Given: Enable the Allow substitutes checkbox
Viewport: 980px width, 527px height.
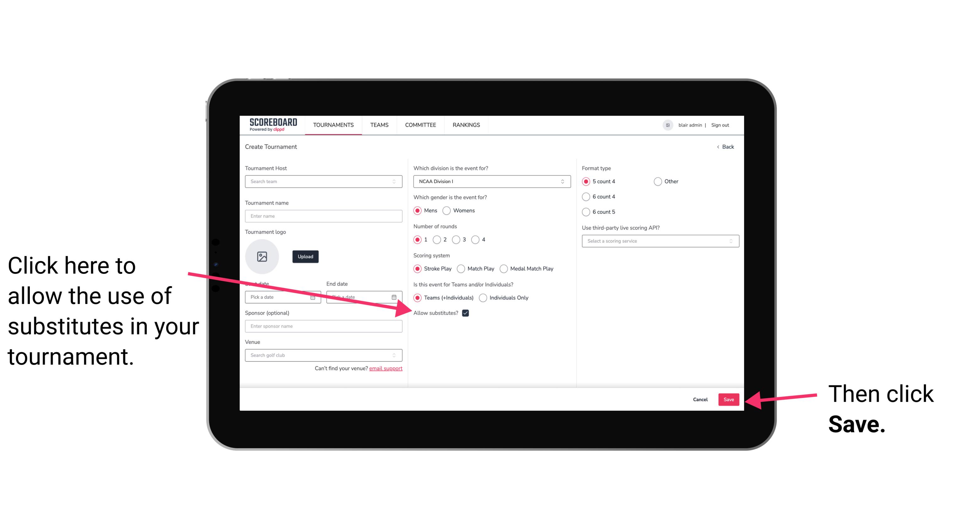Looking at the screenshot, I should [466, 313].
